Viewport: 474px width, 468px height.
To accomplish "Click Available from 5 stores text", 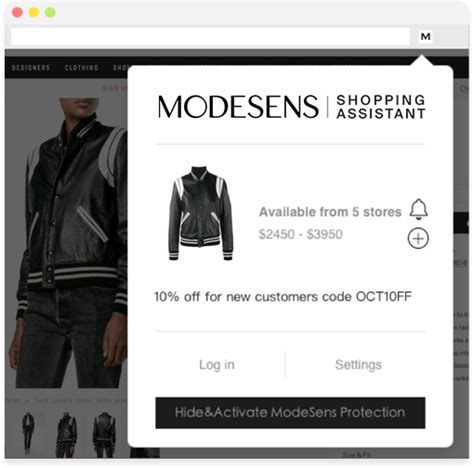I will point(330,212).
